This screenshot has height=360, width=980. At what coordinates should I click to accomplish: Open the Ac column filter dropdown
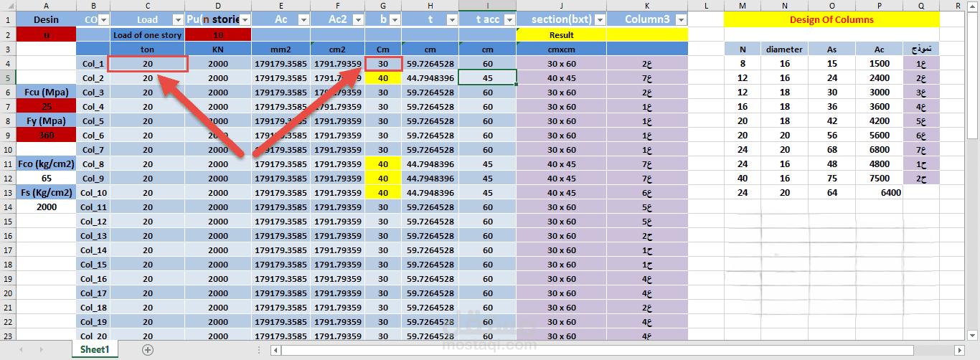tap(303, 20)
